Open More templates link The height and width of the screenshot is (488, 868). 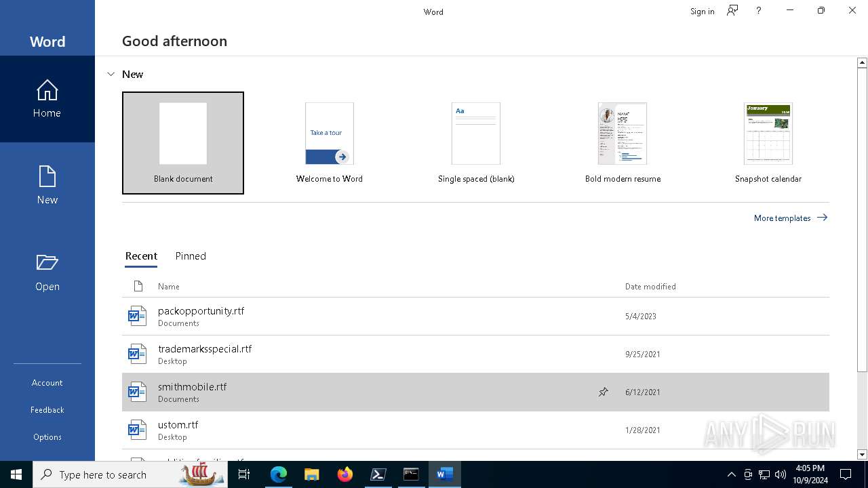(791, 218)
